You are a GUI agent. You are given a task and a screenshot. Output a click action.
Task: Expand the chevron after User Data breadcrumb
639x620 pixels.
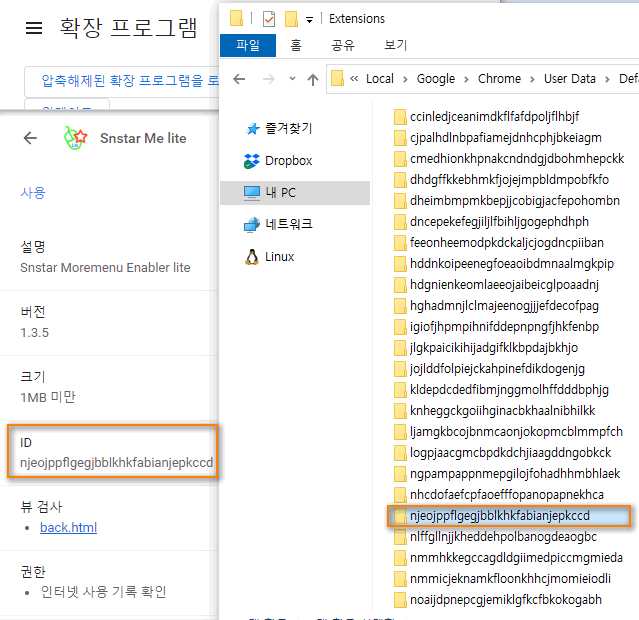click(607, 79)
